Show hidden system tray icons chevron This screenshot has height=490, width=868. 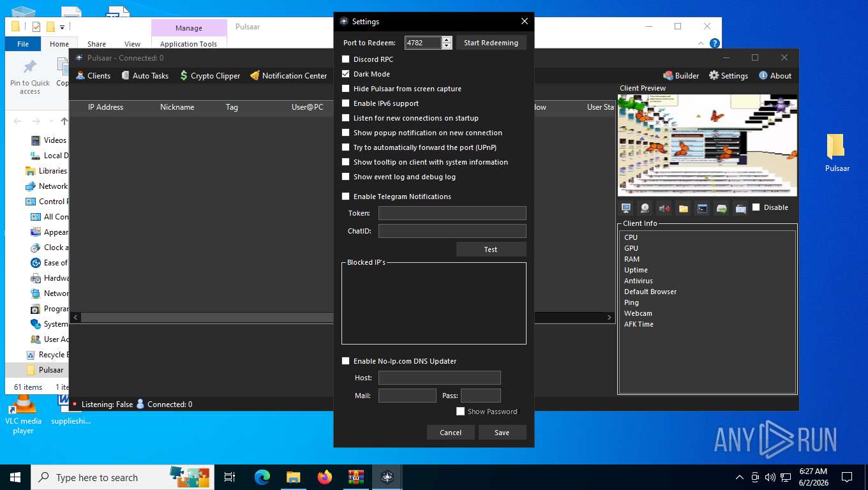(740, 477)
